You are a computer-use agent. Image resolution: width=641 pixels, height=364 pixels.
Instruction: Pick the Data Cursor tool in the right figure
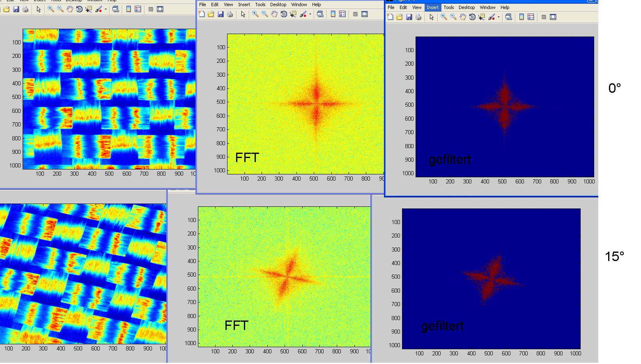(x=481, y=17)
